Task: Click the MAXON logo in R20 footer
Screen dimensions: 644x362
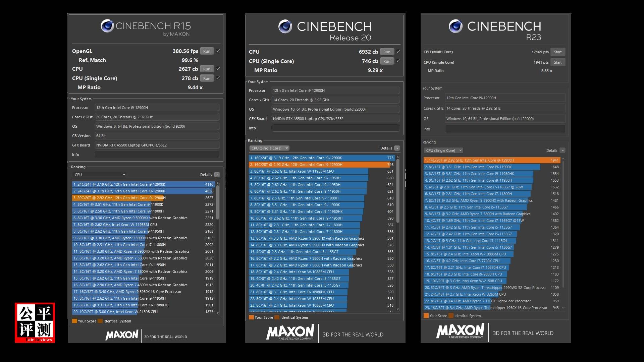Action: point(290,332)
